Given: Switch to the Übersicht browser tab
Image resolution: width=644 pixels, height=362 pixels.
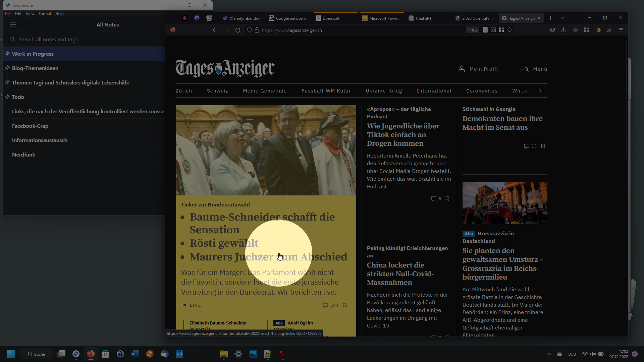Looking at the screenshot, I should [x=335, y=18].
